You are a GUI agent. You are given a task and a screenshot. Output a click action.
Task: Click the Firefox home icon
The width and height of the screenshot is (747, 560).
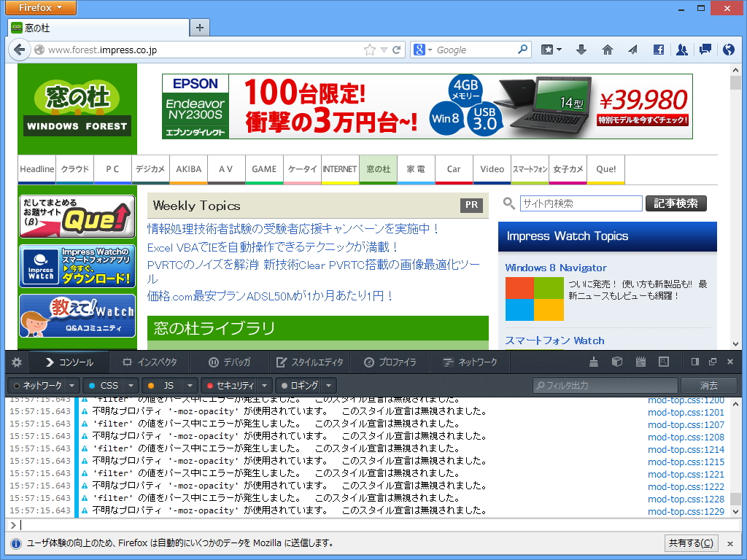pos(605,50)
